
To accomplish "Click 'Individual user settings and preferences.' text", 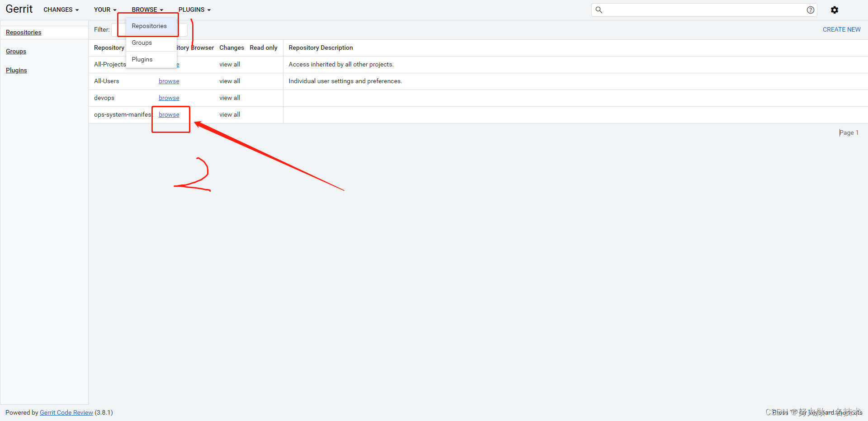I will [345, 81].
